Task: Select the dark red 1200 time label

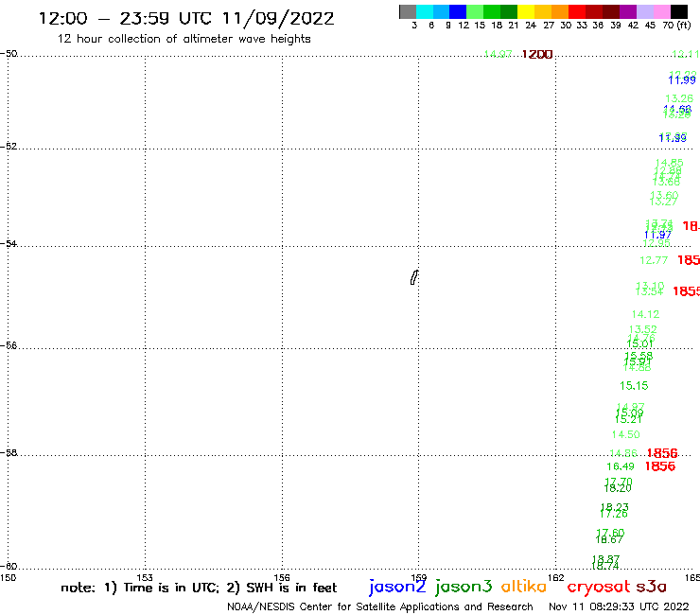Action: [537, 55]
